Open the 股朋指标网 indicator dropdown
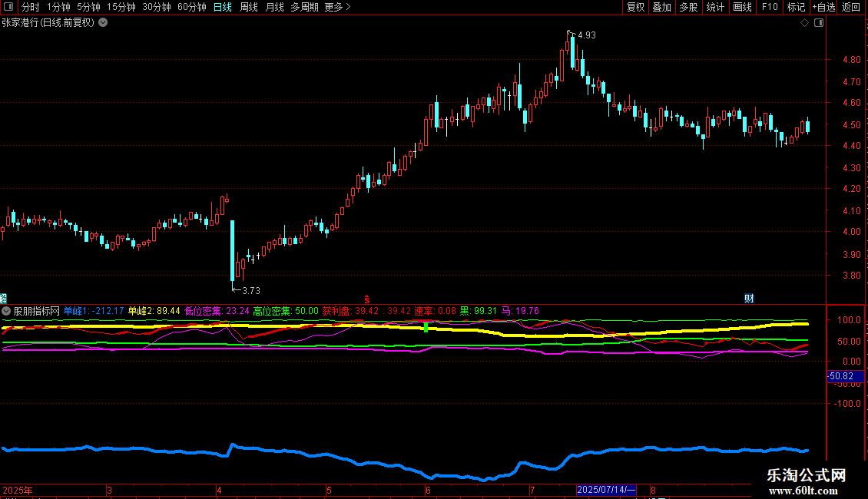Screen dimensions: 868x499 point(6,312)
